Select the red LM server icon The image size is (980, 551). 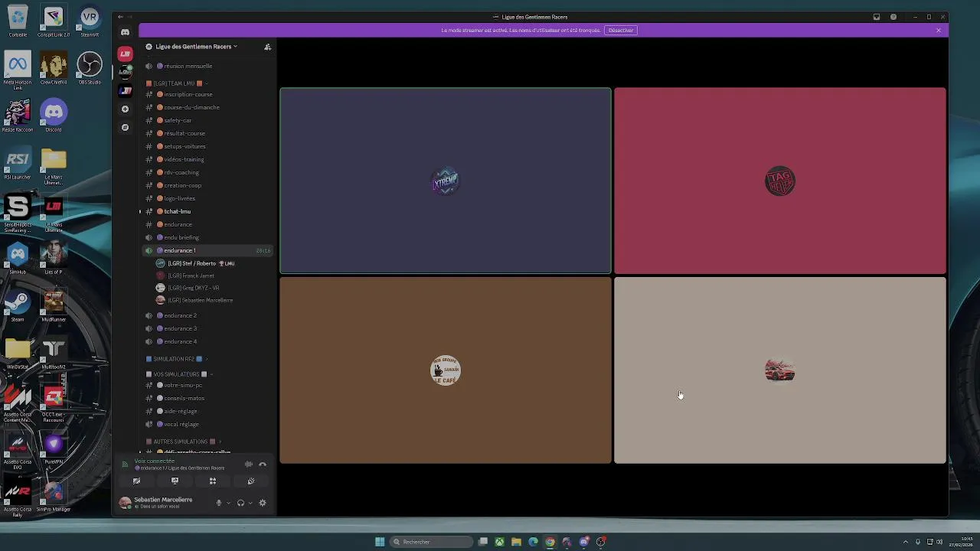126,54
